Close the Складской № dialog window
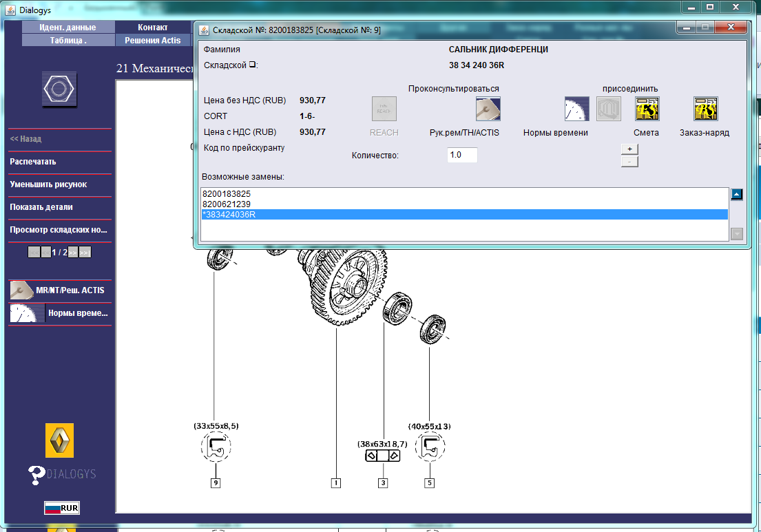The image size is (761, 532). (x=731, y=28)
